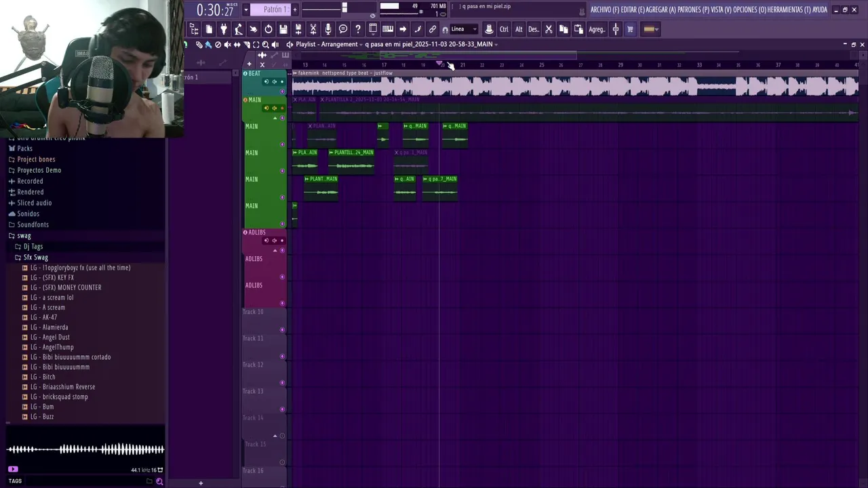Click the render/export audio disk icon
The height and width of the screenshot is (488, 868).
(298, 29)
